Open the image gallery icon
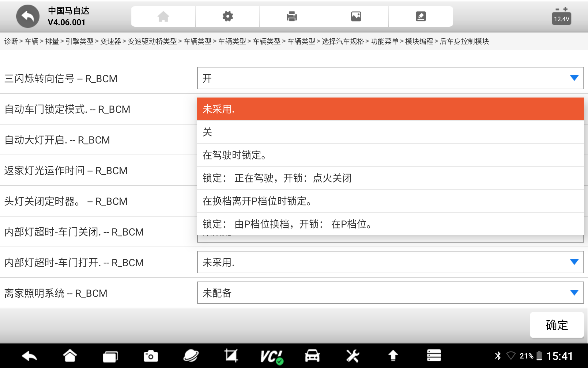The height and width of the screenshot is (368, 588). pos(356,17)
